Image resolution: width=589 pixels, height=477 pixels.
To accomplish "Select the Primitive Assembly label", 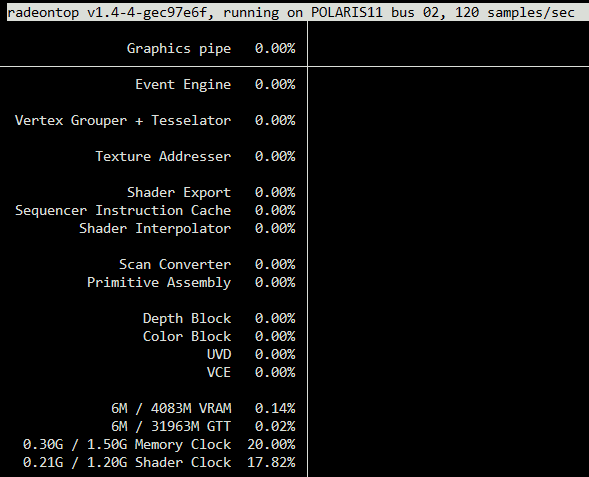I will [x=159, y=282].
